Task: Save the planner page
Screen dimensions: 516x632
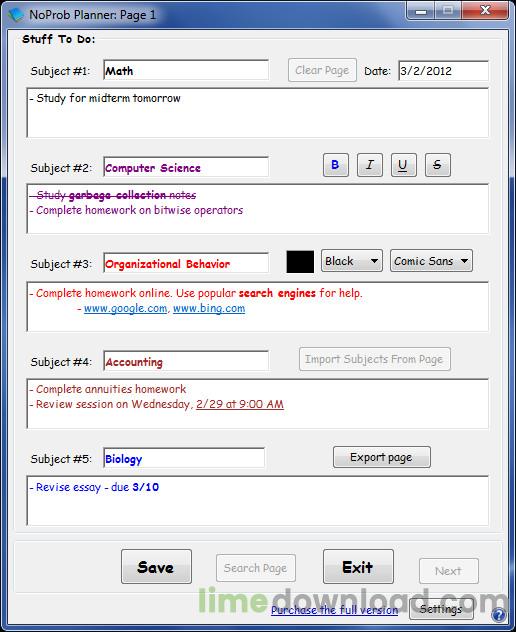Action: [156, 567]
